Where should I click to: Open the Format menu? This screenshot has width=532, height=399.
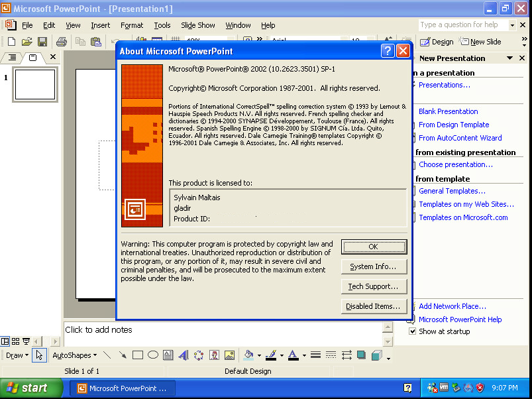tap(132, 25)
